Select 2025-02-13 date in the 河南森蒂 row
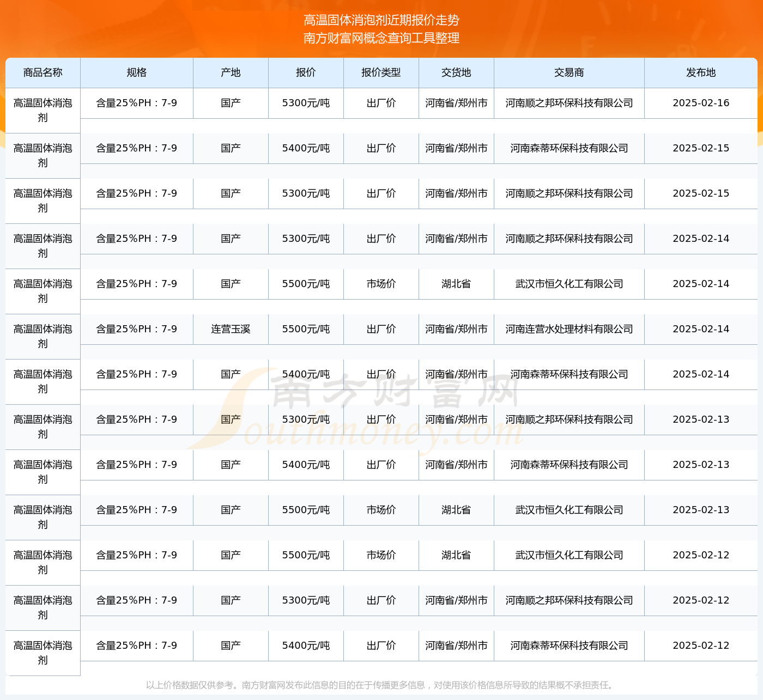 point(701,465)
